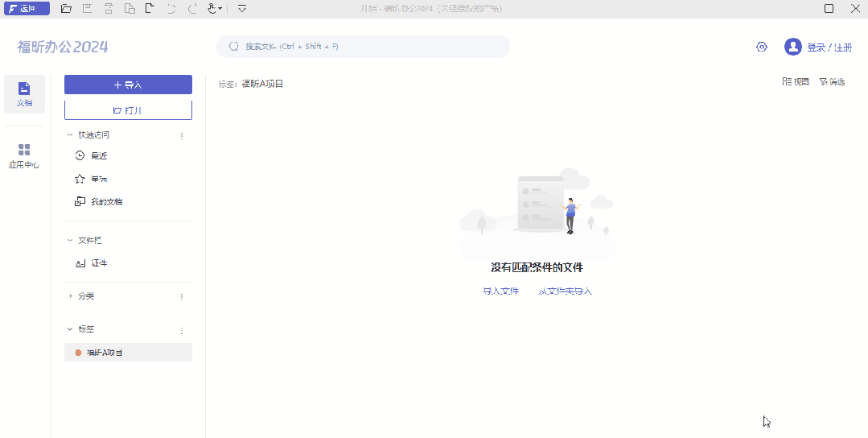Click the 导入文件 link
This screenshot has width=868, height=438.
coord(500,291)
